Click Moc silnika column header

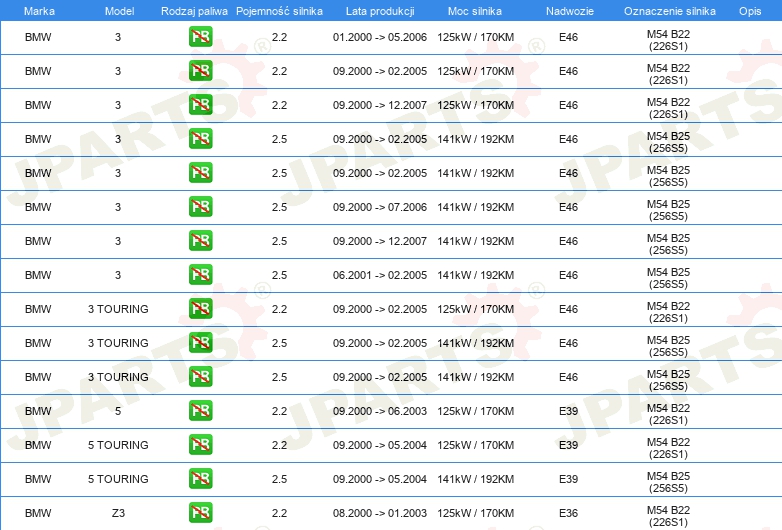475,11
